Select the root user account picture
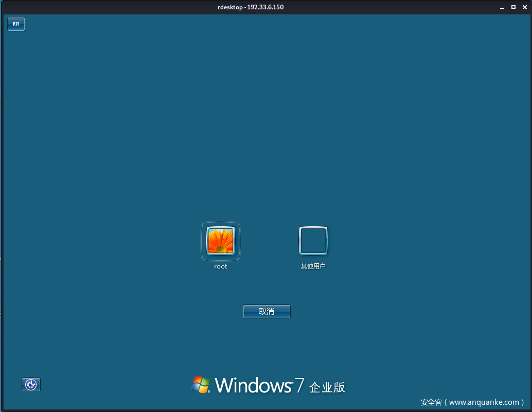Image resolution: width=532 pixels, height=412 pixels. tap(221, 241)
